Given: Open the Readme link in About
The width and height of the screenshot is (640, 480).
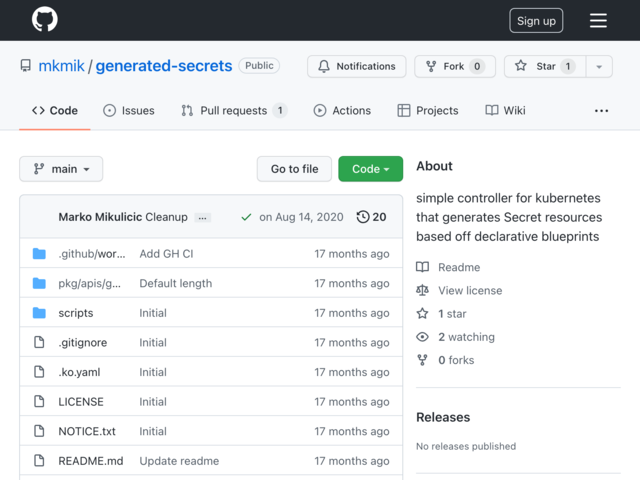Looking at the screenshot, I should [x=459, y=267].
